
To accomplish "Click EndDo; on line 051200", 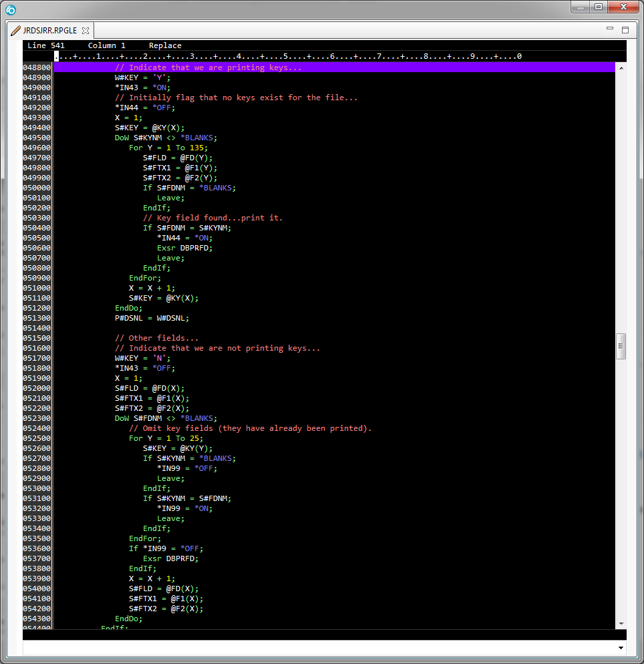I will click(x=128, y=308).
